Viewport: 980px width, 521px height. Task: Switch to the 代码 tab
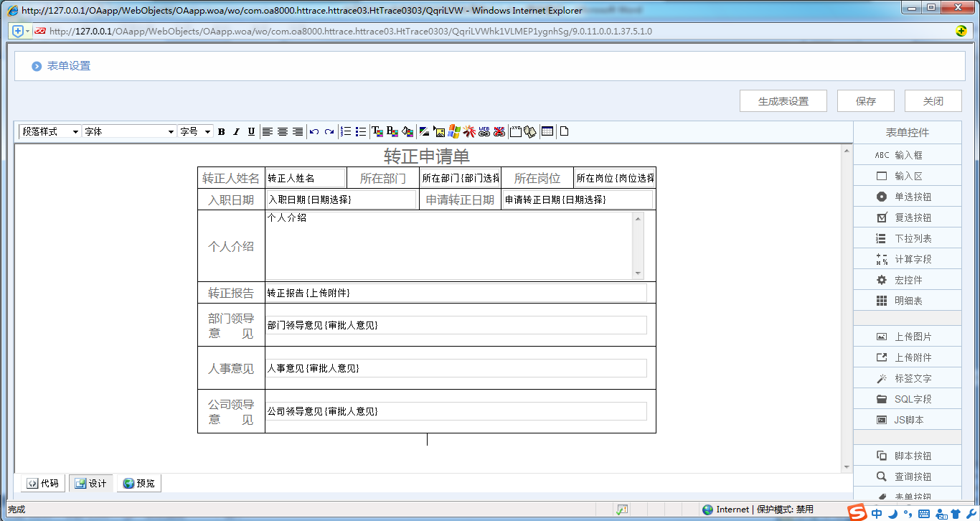(x=42, y=484)
